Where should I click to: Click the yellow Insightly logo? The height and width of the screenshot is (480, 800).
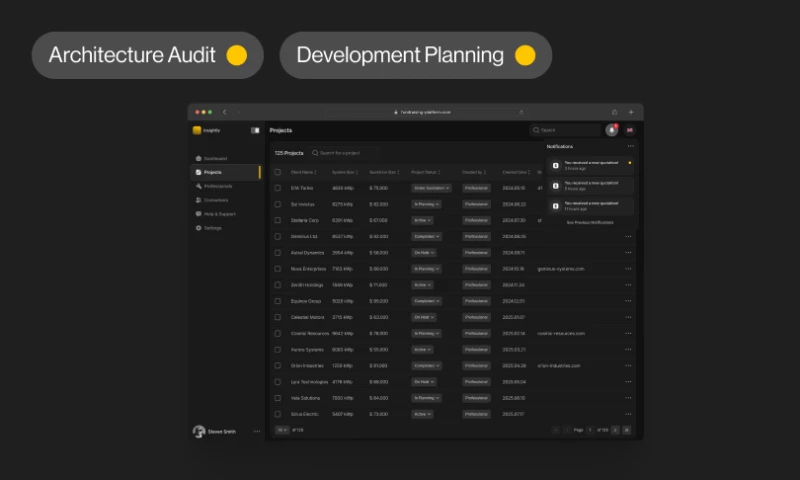tap(197, 130)
